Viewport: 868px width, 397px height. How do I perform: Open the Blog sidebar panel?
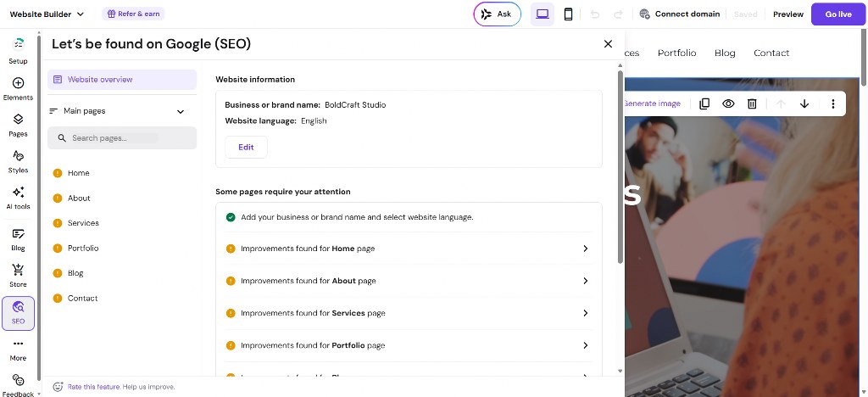pyautogui.click(x=18, y=240)
